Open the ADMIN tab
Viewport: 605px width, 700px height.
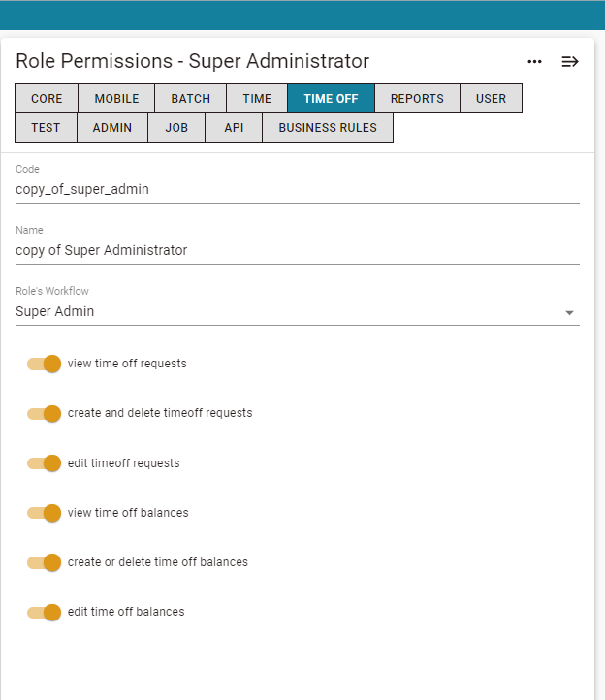point(112,128)
